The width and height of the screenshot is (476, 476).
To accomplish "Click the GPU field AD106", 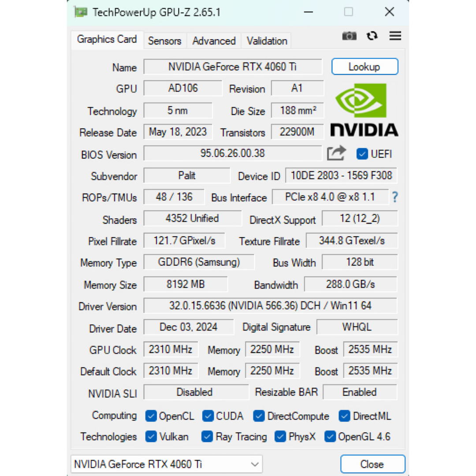I will click(183, 88).
